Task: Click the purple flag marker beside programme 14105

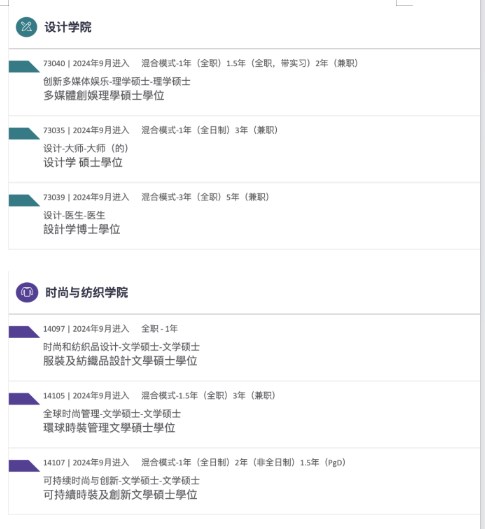Action: (24, 399)
